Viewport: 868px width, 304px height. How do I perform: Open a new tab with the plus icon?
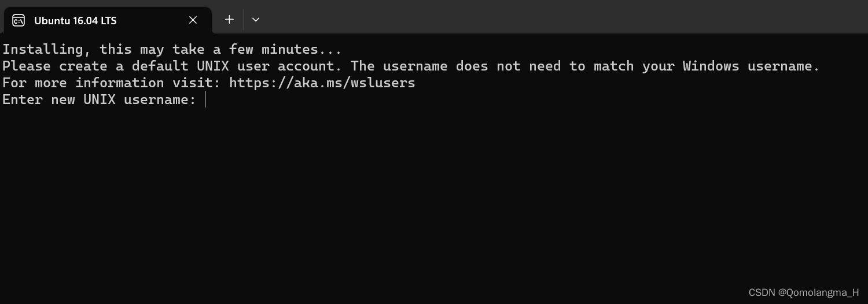(229, 19)
